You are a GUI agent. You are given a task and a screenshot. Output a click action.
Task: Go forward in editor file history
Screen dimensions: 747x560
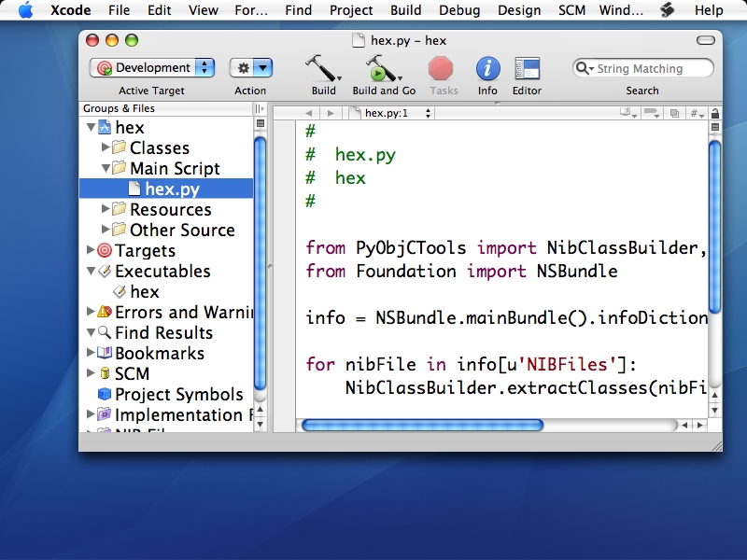click(331, 113)
